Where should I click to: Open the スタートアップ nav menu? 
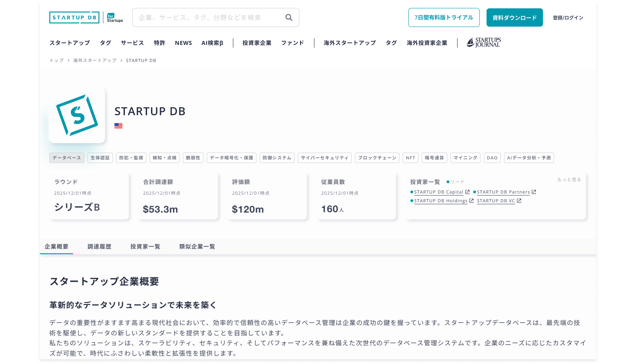[70, 43]
